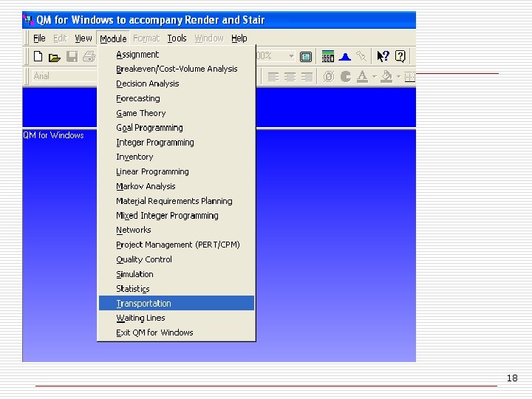Open the Format menu

pyautogui.click(x=146, y=38)
